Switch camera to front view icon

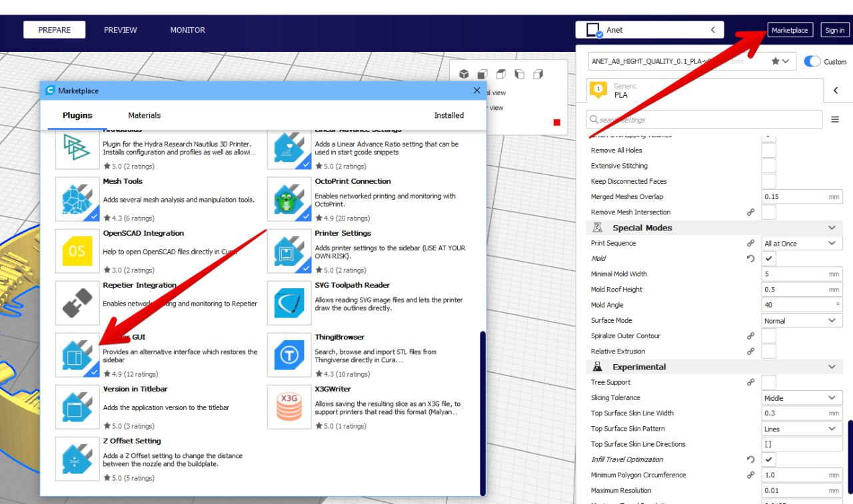click(x=482, y=74)
